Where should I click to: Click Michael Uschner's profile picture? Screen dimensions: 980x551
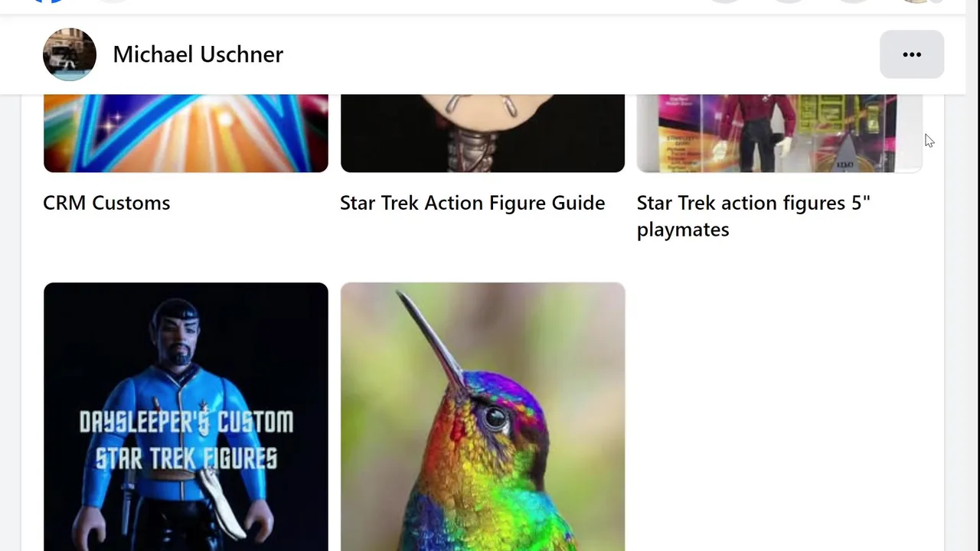click(70, 54)
